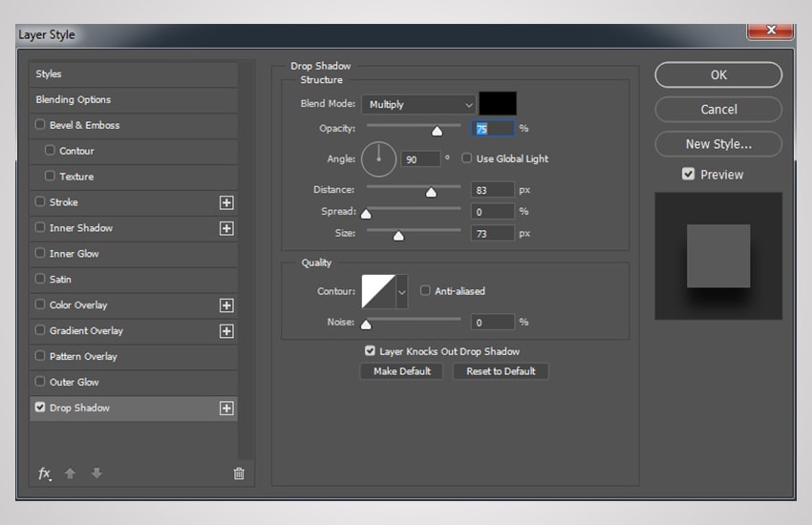Image resolution: width=812 pixels, height=525 pixels.
Task: Select Styles in the left list
Action: point(134,73)
